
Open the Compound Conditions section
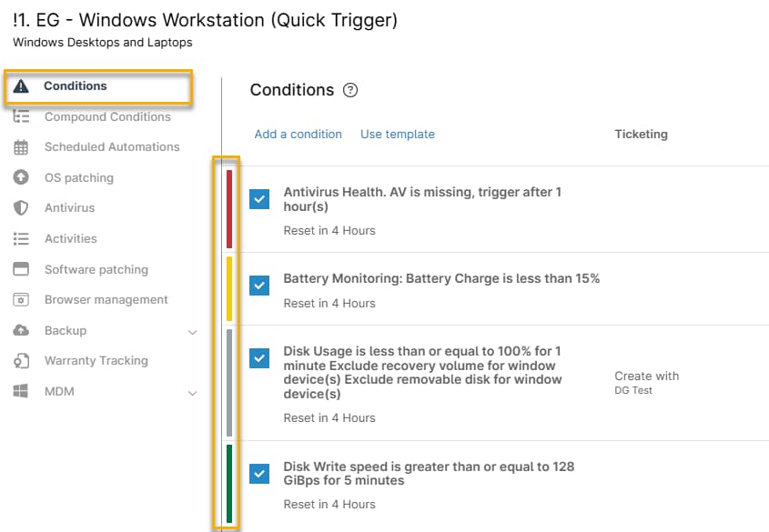click(107, 116)
